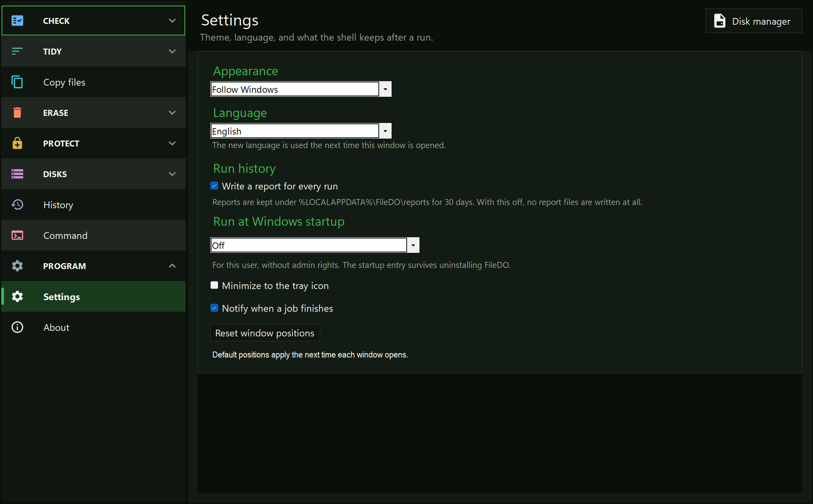Viewport: 813px width, 504px height.
Task: Open the Disk manager button
Action: click(x=754, y=21)
